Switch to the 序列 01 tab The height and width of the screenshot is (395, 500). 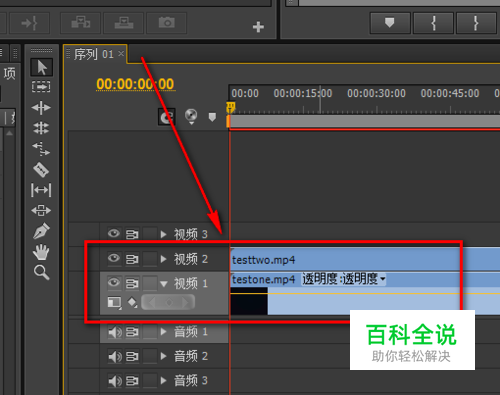pos(94,54)
